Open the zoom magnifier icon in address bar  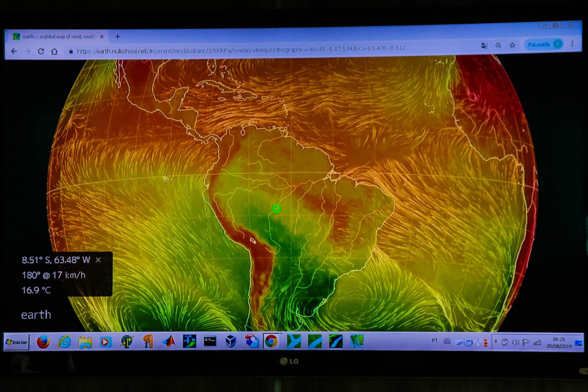point(498,45)
